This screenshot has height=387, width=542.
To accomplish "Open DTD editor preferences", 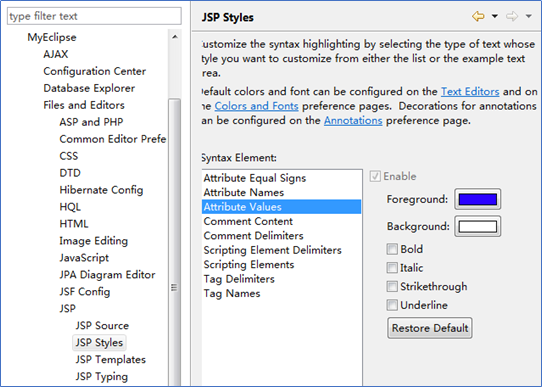I will [70, 173].
